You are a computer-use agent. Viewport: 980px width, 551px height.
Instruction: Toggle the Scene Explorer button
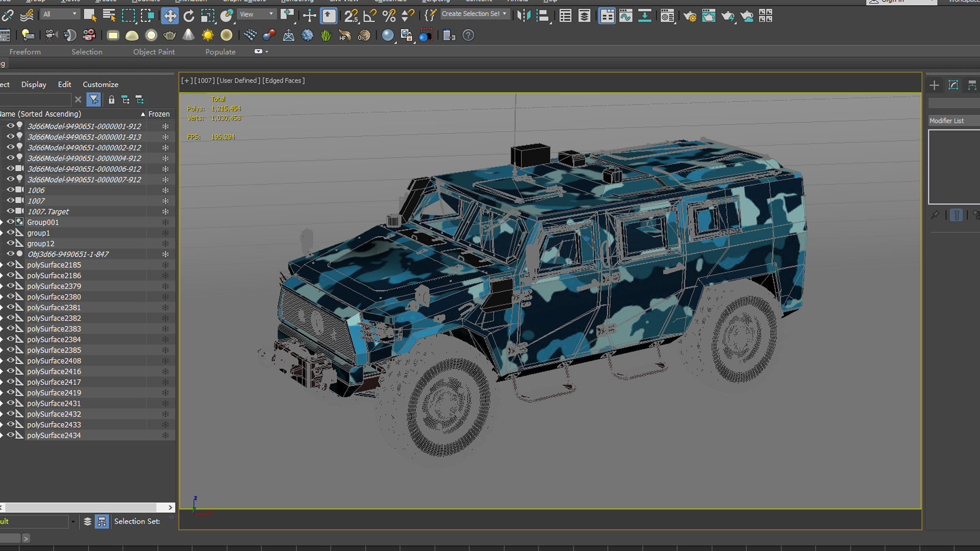pyautogui.click(x=566, y=16)
